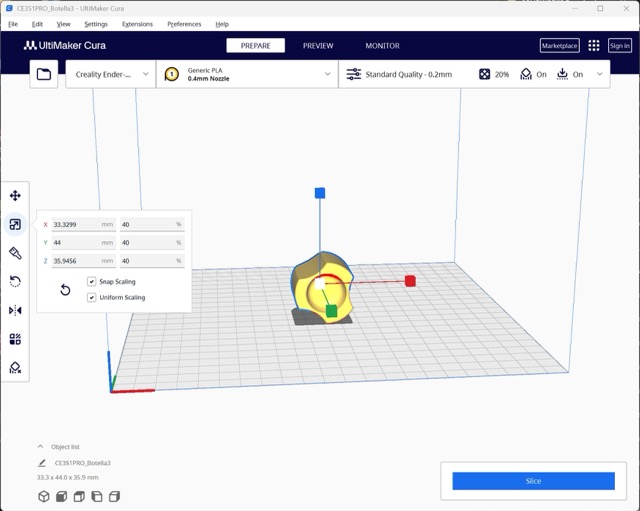This screenshot has width=640, height=511.
Task: Click the Slice button
Action: 533,481
